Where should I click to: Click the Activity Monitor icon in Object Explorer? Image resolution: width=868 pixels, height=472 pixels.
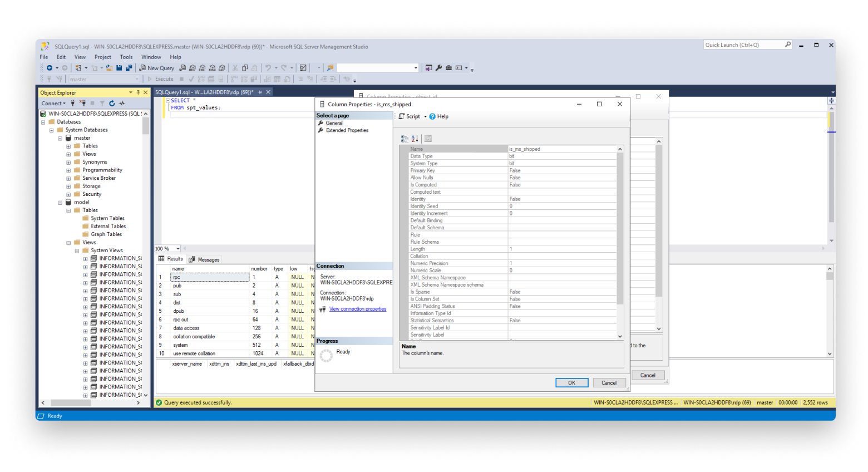point(122,103)
